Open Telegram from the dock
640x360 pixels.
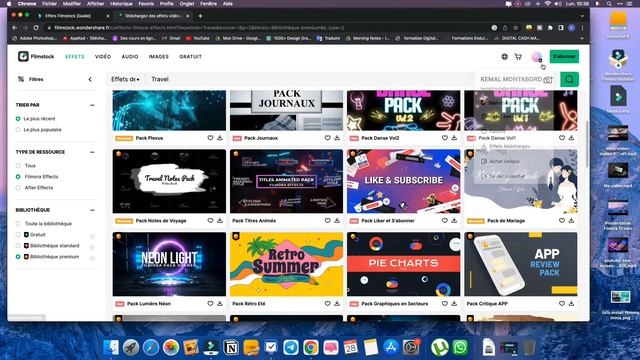coord(291,348)
